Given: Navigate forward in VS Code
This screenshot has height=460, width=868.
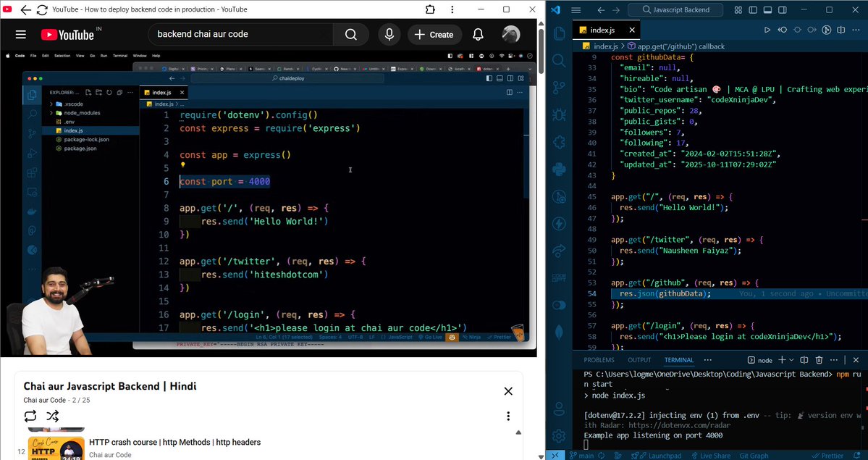Looking at the screenshot, I should pyautogui.click(x=616, y=10).
